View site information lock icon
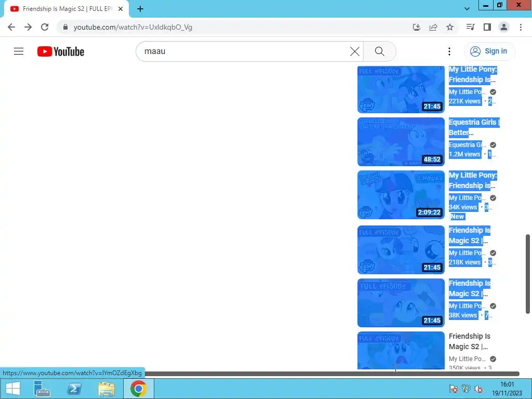Viewport: 532px width, 399px height. click(65, 27)
